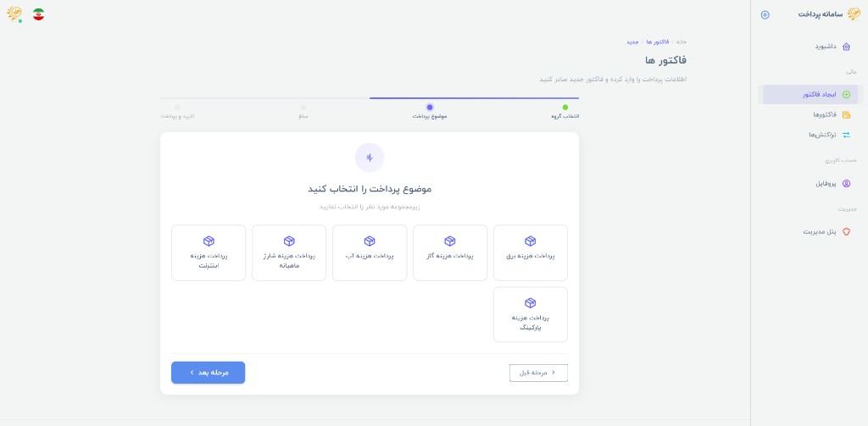Click the موضوع پرداخت را انتخاب کنید heading
Image resolution: width=868 pixels, height=426 pixels.
point(370,189)
